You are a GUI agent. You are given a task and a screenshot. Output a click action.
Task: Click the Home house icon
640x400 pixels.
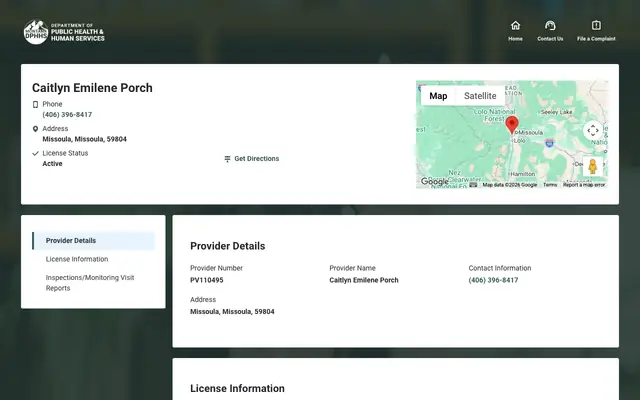pos(516,25)
